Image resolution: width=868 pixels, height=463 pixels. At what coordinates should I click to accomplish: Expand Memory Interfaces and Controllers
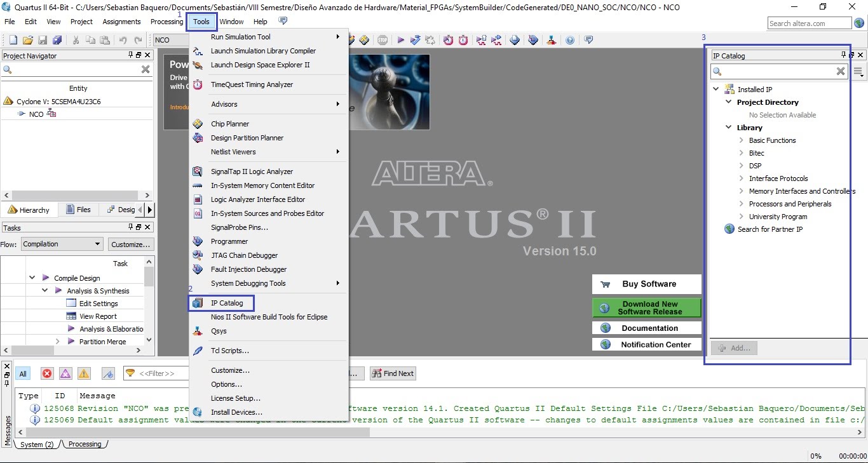click(x=742, y=191)
